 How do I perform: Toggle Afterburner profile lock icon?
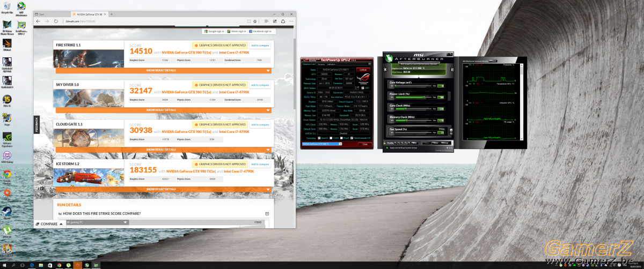click(x=385, y=143)
